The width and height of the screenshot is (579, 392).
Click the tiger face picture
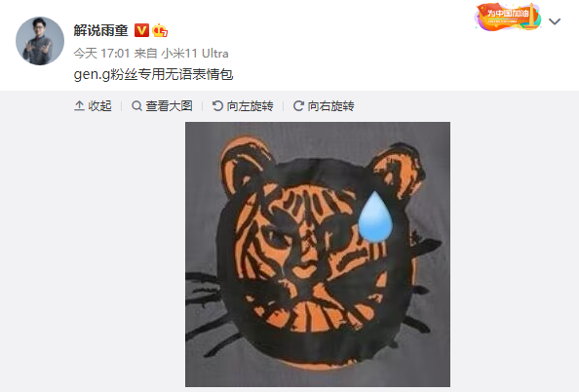(318, 255)
